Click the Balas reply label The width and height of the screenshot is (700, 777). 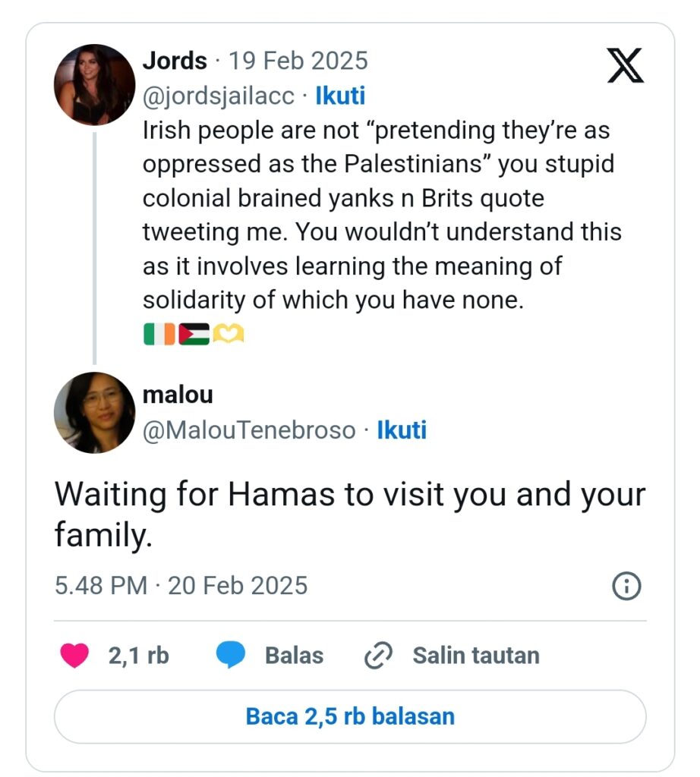click(294, 656)
